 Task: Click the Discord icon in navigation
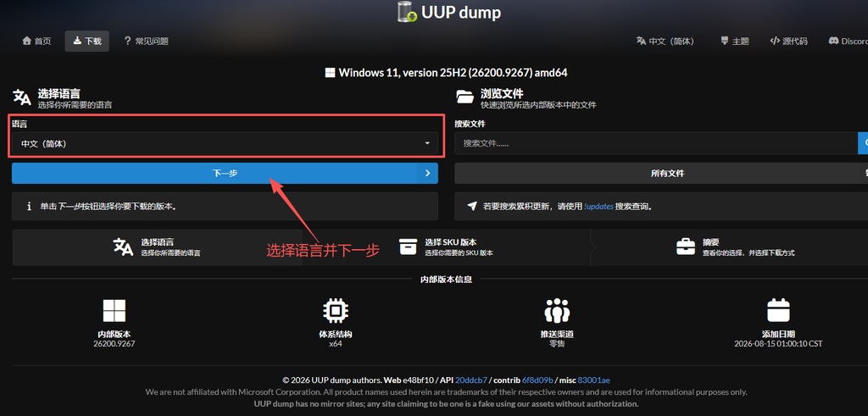click(x=833, y=41)
